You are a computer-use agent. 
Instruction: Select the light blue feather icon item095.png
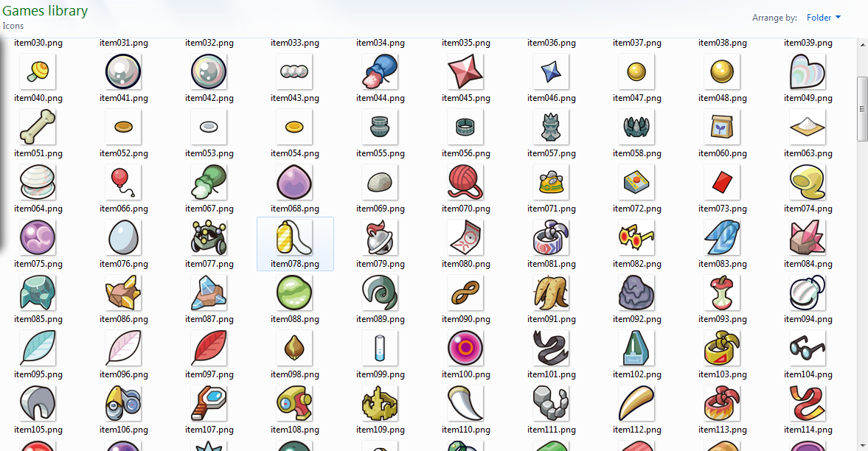(38, 348)
